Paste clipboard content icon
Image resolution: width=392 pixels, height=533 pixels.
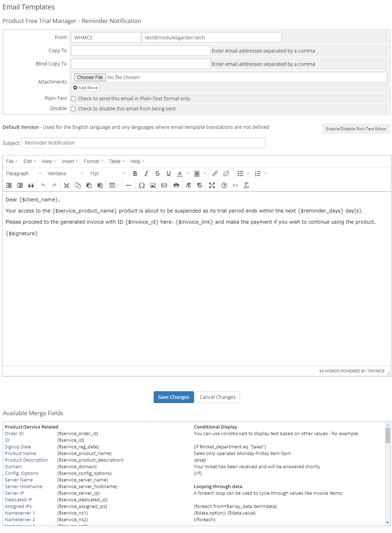(89, 185)
